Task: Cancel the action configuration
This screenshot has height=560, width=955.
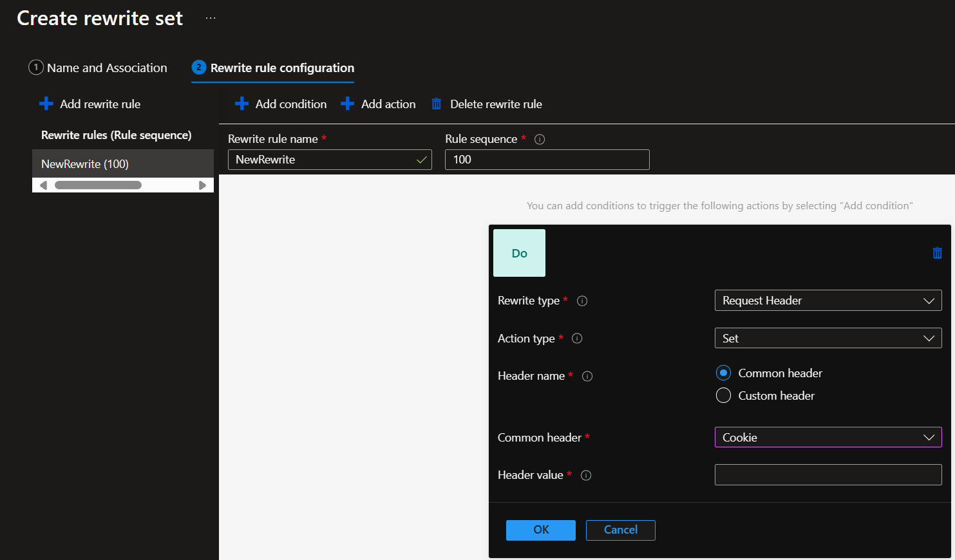Action: (621, 530)
